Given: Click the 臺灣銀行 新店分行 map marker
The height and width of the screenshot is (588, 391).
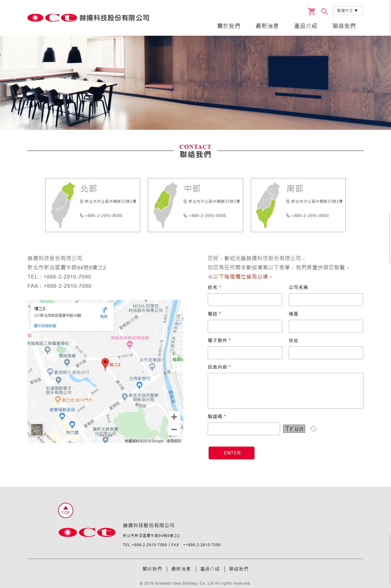Looking at the screenshot, I should [x=50, y=372].
